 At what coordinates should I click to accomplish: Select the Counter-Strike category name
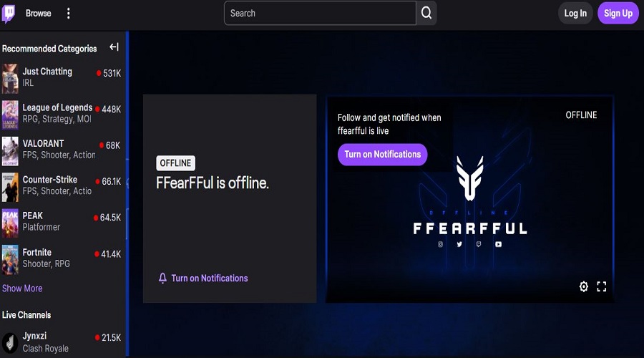click(x=49, y=180)
